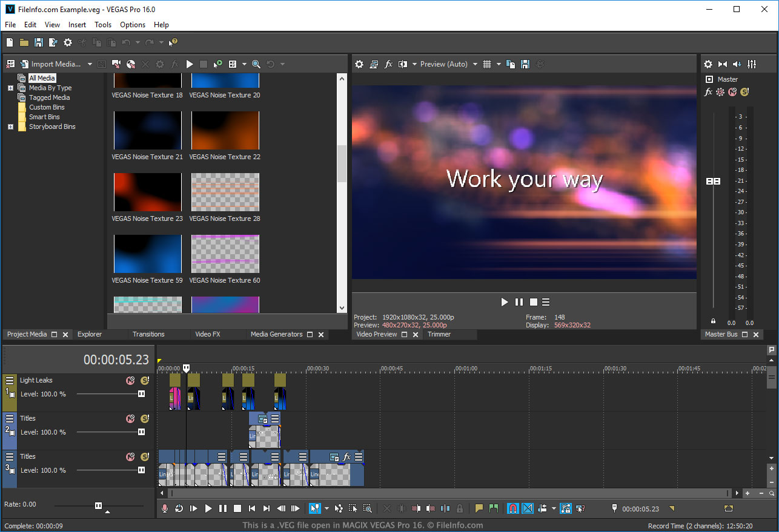The height and width of the screenshot is (532, 779).
Task: Create a new project with the New icon
Action: point(10,42)
